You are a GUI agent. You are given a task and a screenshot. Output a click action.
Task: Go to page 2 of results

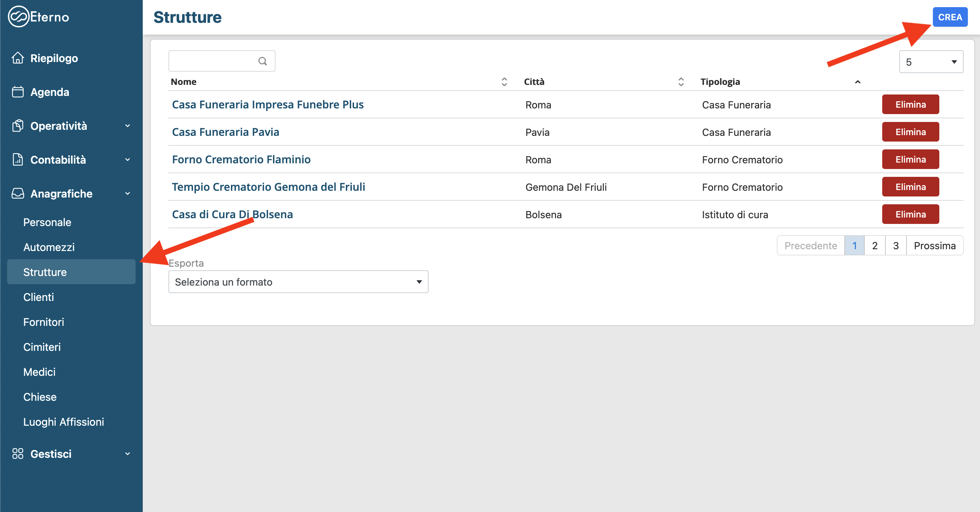875,246
